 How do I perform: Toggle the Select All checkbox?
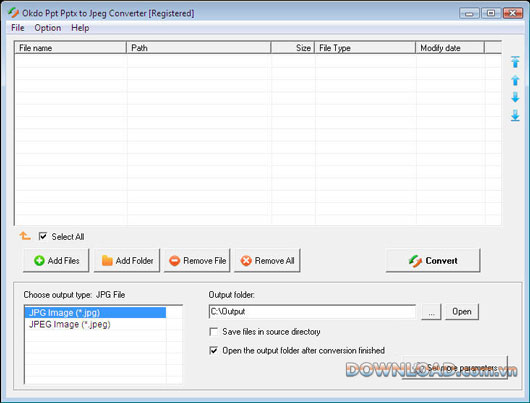coord(43,236)
